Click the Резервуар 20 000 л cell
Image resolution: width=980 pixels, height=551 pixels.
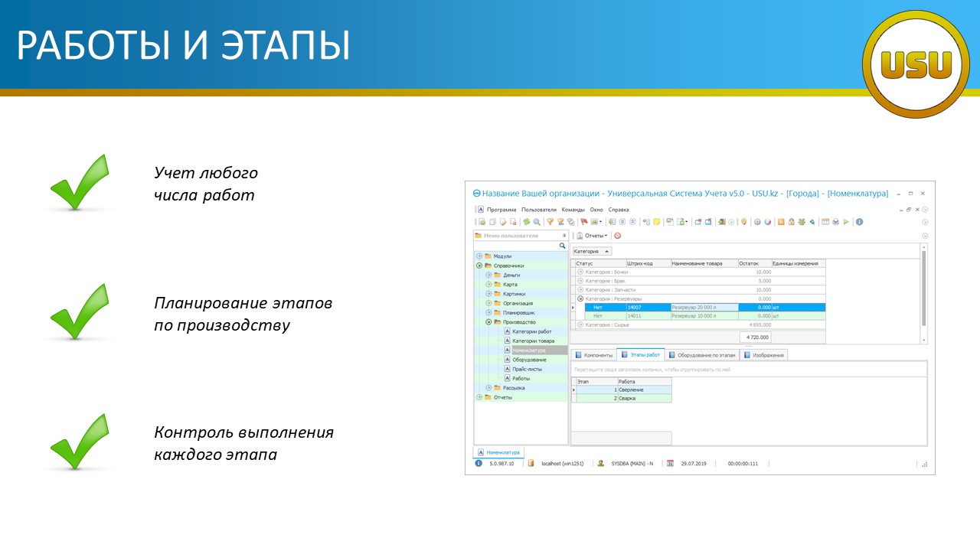pyautogui.click(x=704, y=308)
